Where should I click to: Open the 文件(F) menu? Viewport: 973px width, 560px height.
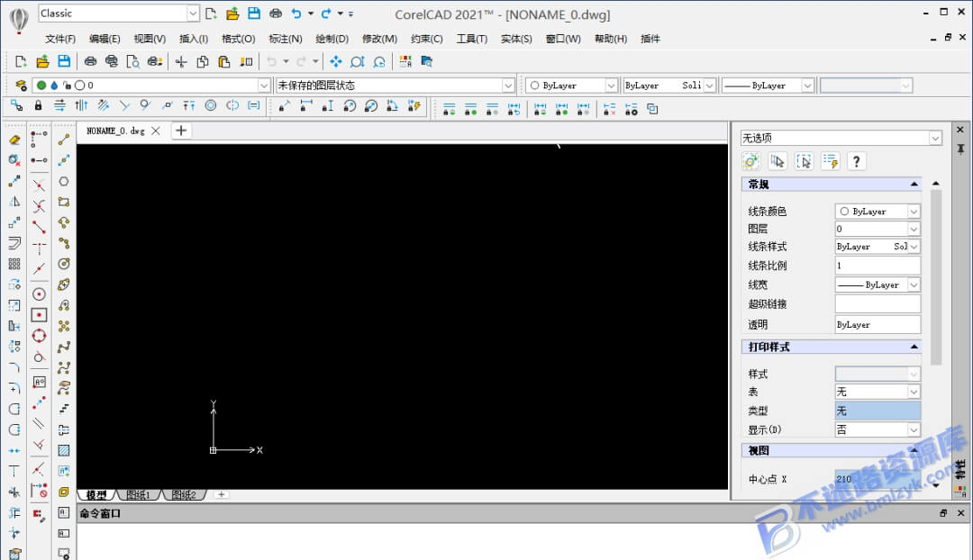point(60,39)
